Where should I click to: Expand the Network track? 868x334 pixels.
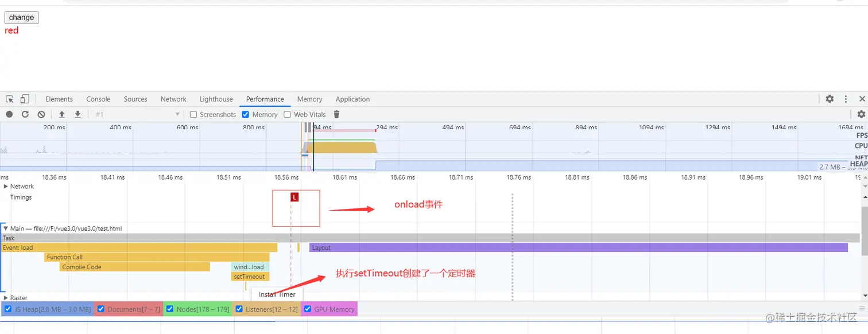tap(6, 187)
